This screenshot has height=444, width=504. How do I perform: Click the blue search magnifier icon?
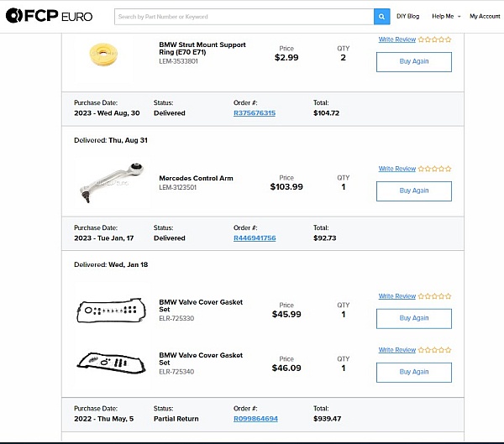(382, 17)
